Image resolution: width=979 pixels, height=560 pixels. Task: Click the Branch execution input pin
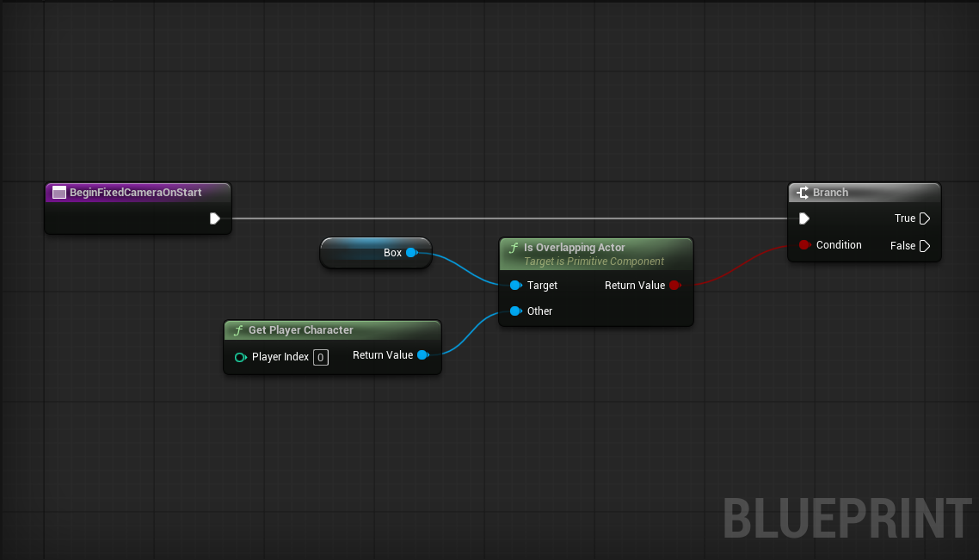point(804,218)
